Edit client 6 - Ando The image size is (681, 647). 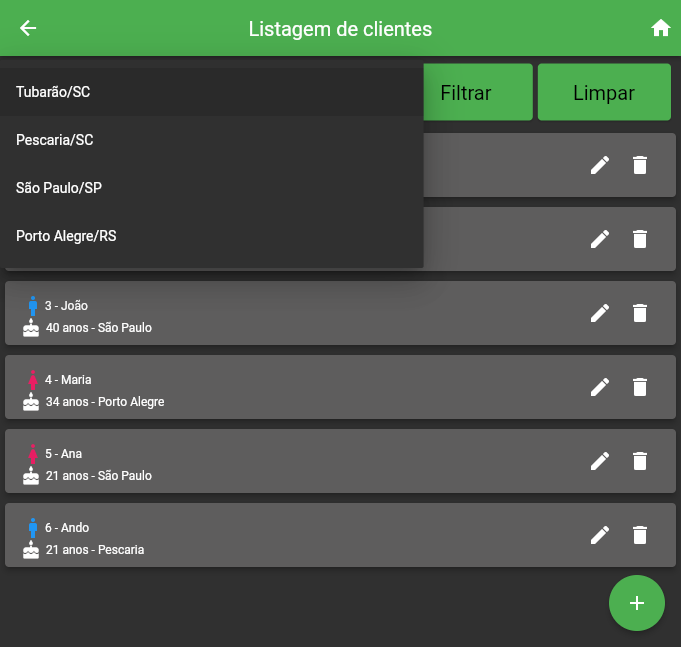point(600,535)
